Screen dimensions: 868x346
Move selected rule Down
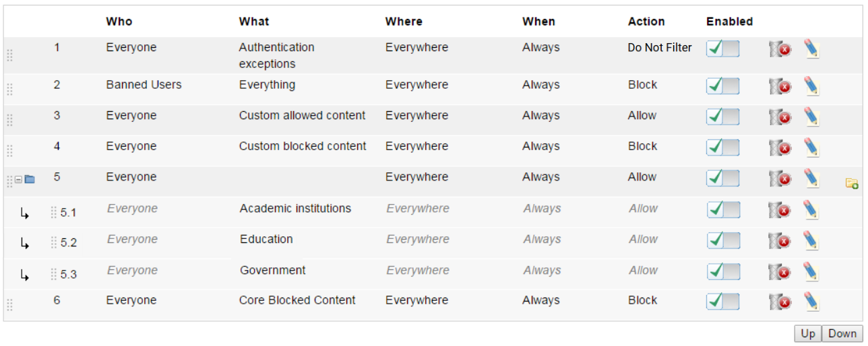842,333
